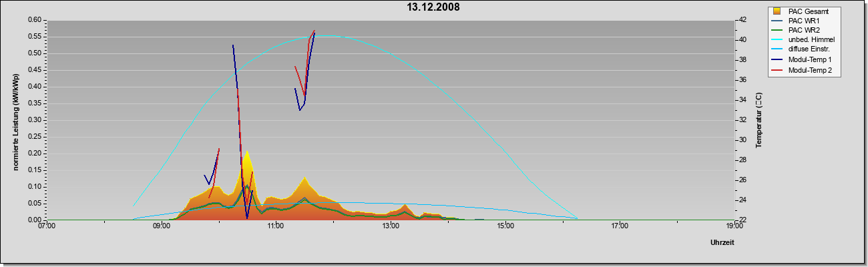Select the Modul-Temp 2 legend entry

pos(802,69)
